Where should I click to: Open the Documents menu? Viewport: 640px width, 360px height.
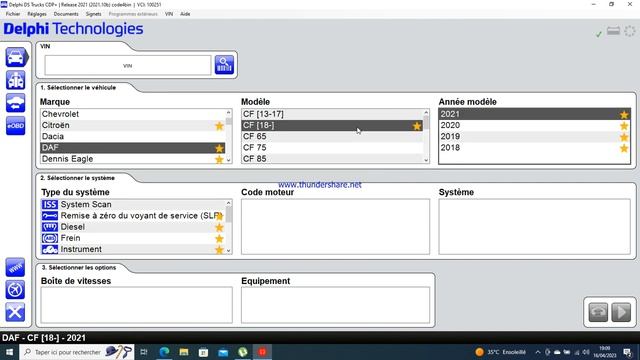click(66, 14)
